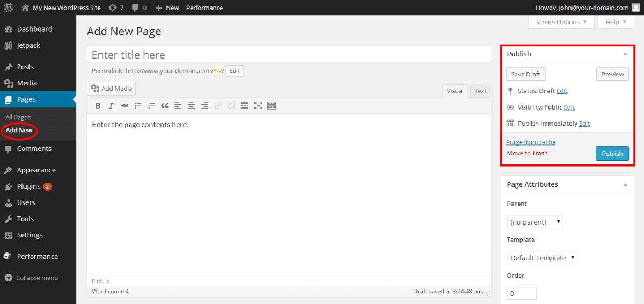The image size is (644, 304).
Task: Click the blue Publish button
Action: (612, 153)
